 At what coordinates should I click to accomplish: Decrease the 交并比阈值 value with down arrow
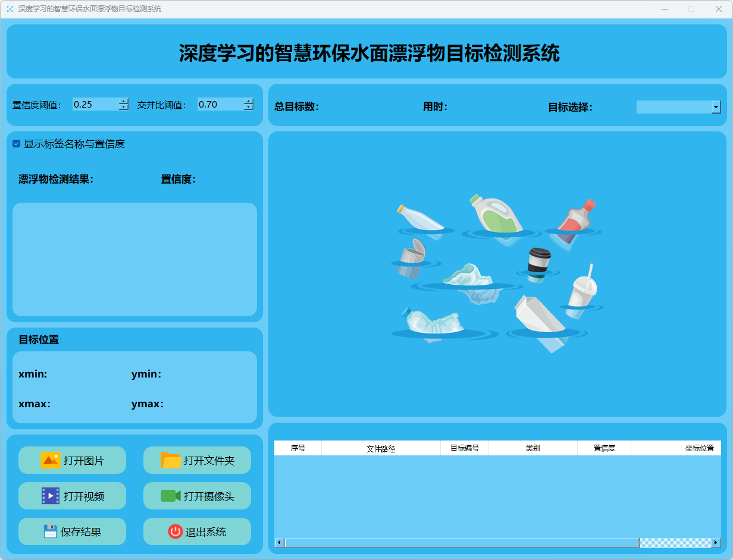248,108
